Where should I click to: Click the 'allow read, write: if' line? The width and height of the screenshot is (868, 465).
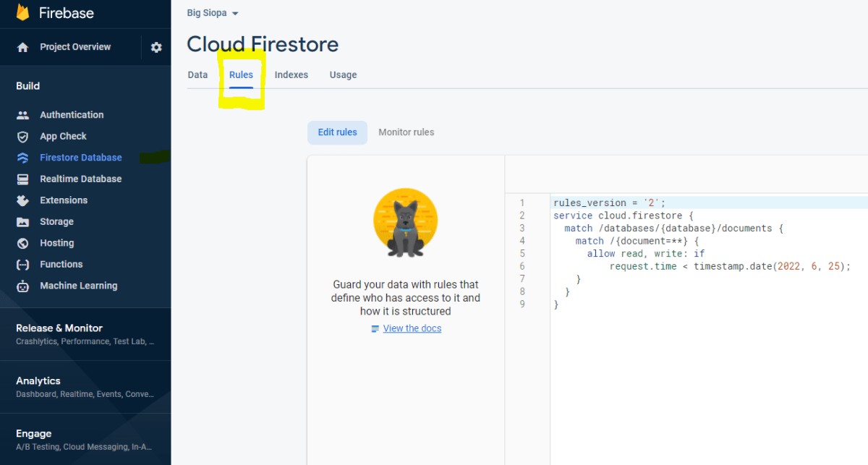[x=646, y=254]
